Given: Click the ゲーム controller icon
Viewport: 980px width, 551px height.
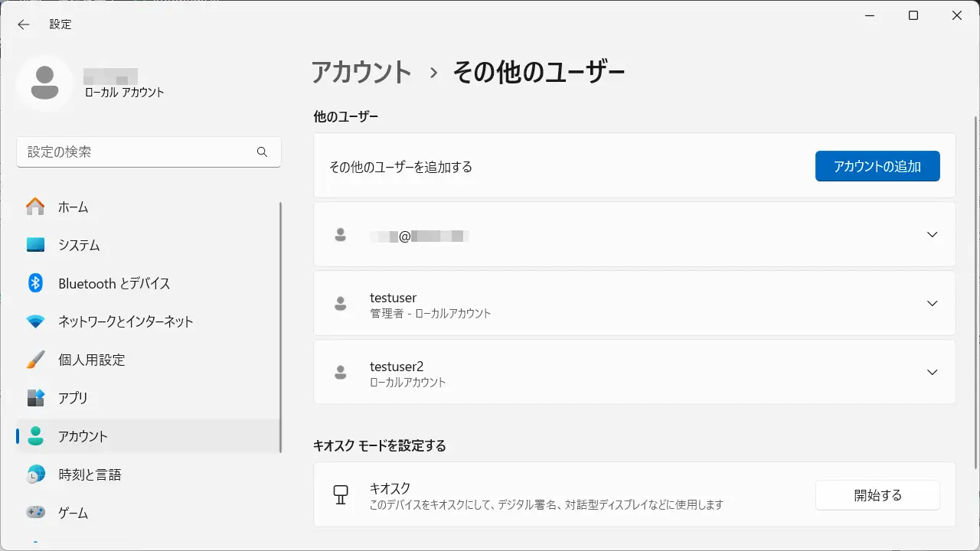Looking at the screenshot, I should click(x=35, y=513).
